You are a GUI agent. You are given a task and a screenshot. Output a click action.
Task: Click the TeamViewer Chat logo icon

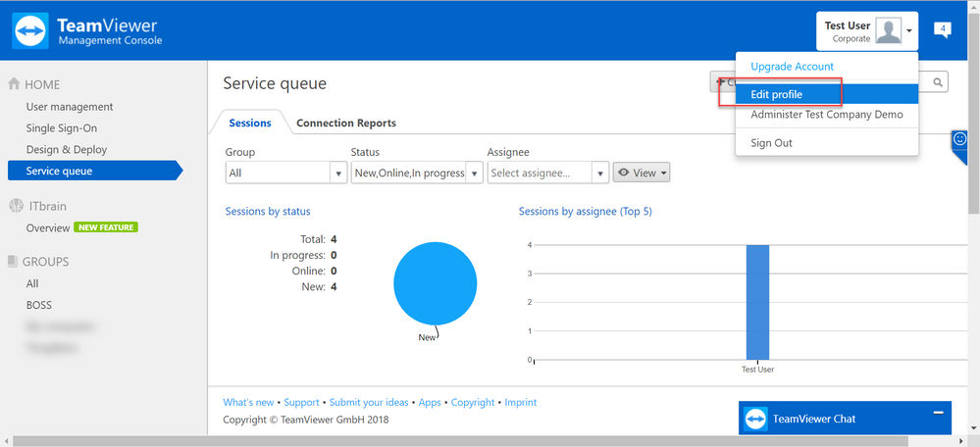point(755,419)
